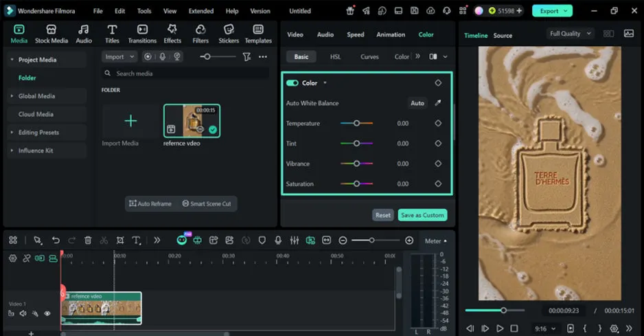Image resolution: width=644 pixels, height=336 pixels.
Task: Mute the Video 1 track
Action: click(x=23, y=313)
